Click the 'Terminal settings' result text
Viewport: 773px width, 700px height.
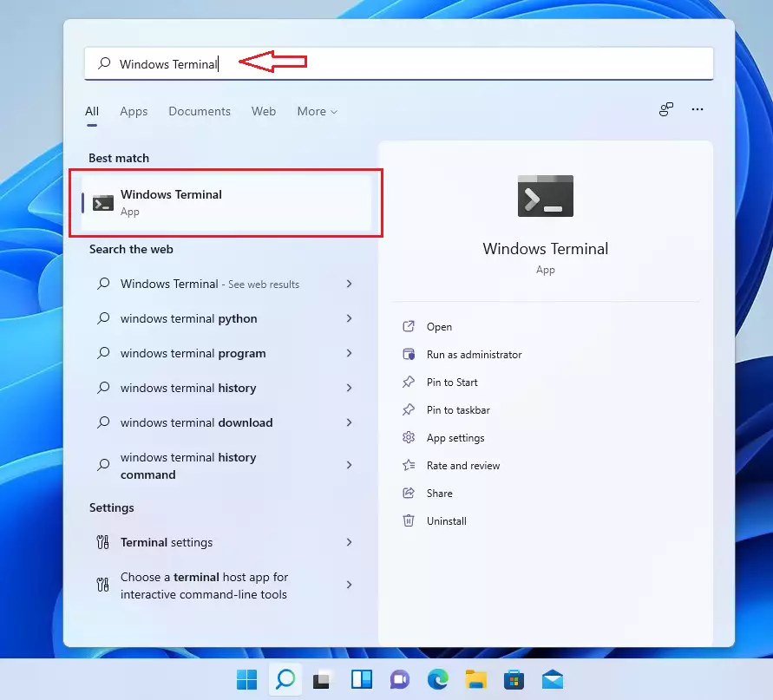coord(167,542)
